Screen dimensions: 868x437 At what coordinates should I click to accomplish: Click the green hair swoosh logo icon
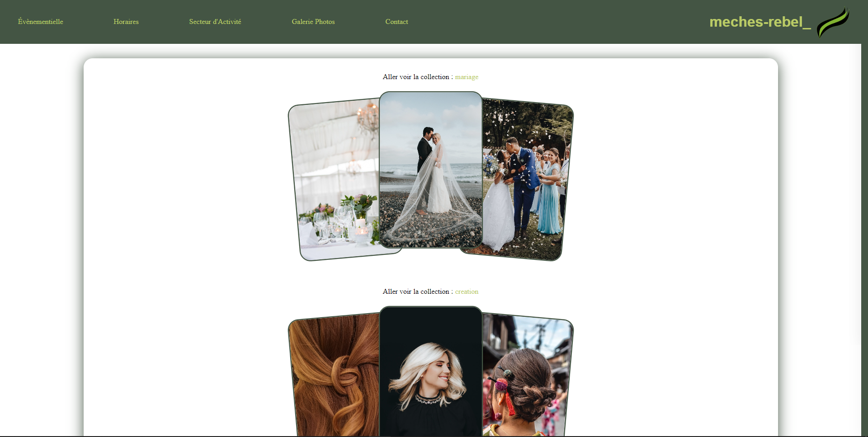833,22
